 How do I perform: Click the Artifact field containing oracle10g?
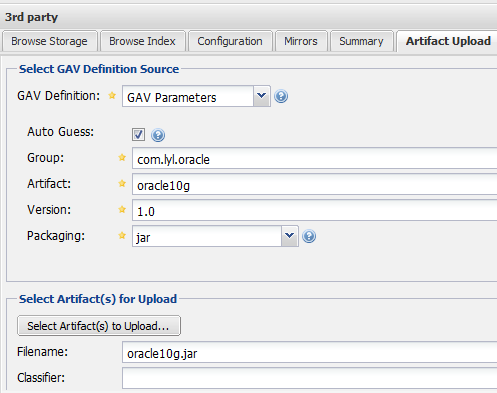click(x=315, y=184)
